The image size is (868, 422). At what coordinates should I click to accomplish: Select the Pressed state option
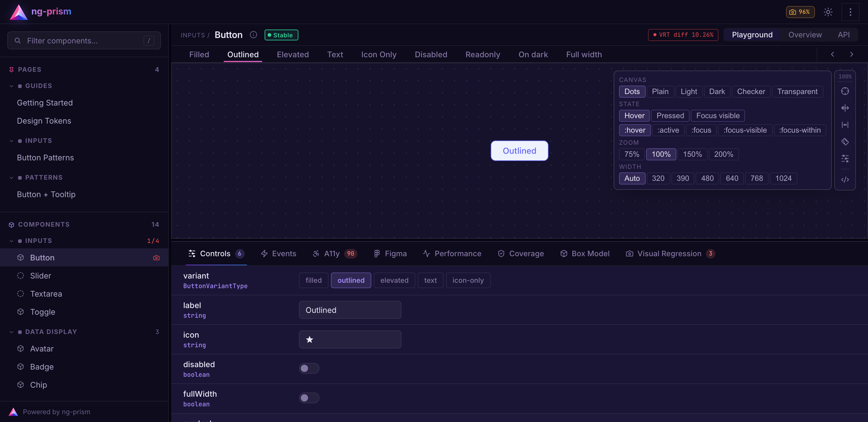(670, 116)
